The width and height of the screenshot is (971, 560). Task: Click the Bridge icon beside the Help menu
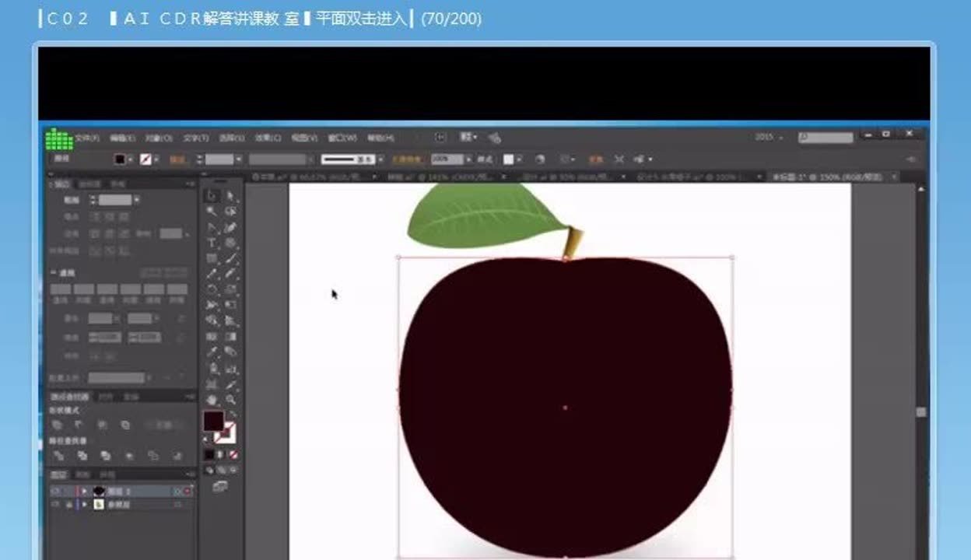pos(440,137)
